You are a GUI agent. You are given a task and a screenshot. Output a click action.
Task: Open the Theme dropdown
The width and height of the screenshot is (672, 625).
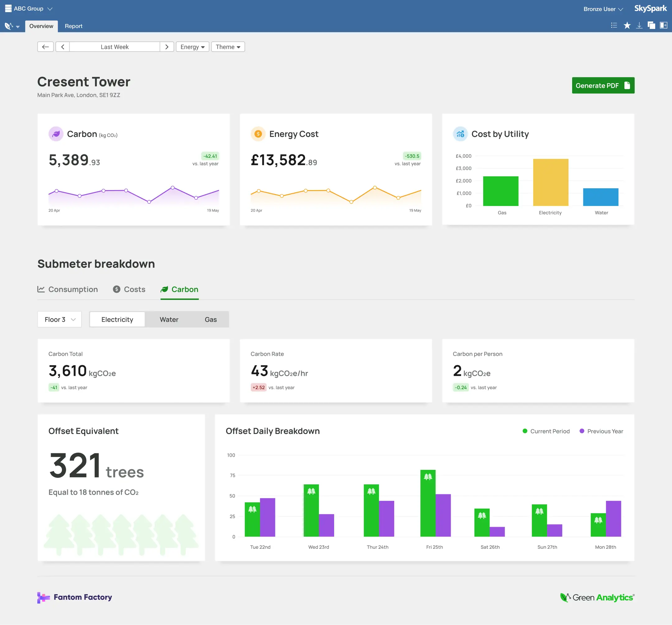click(x=227, y=47)
